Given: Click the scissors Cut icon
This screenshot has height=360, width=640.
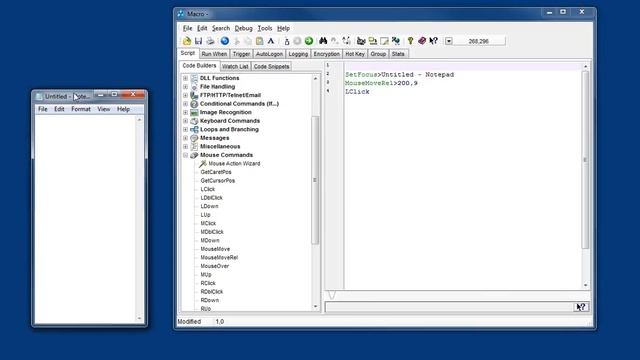Looking at the screenshot, I should point(236,41).
